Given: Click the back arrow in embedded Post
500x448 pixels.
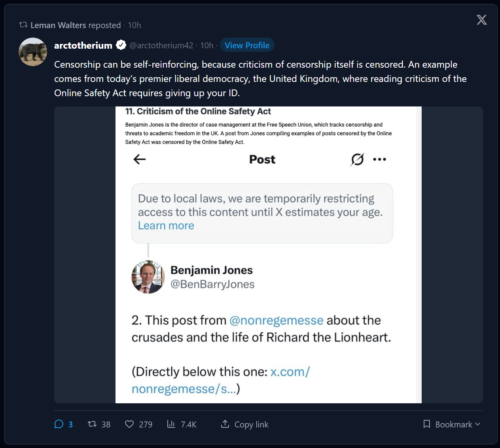Looking at the screenshot, I should coord(140,159).
